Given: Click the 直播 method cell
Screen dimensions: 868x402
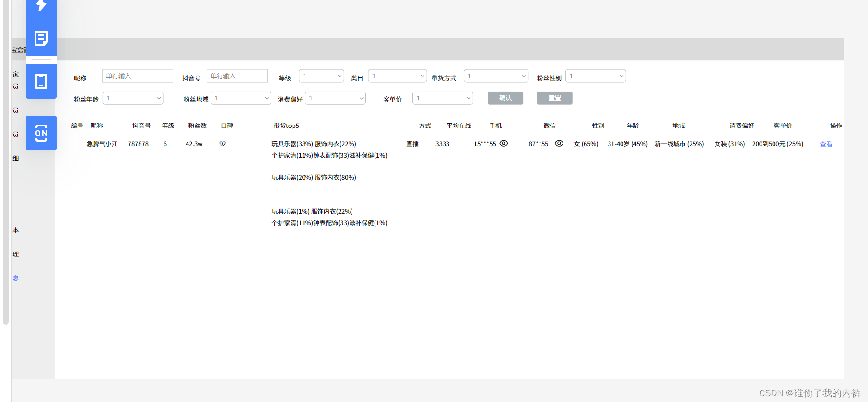Looking at the screenshot, I should pyautogui.click(x=412, y=144).
